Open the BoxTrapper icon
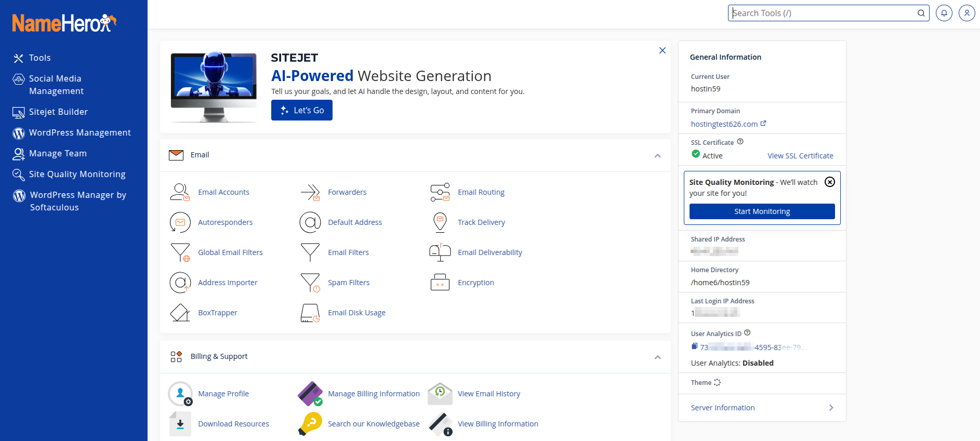This screenshot has width=980, height=441. coord(180,313)
